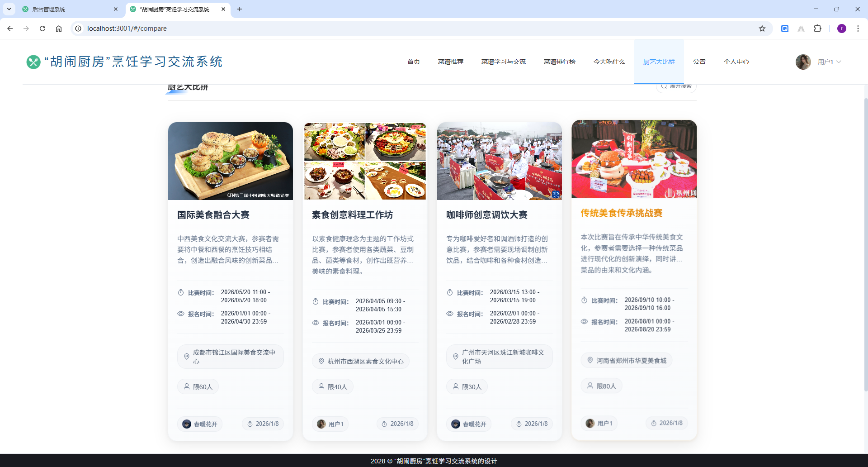Click the eye icon beside 报名时间 in 素食创意料理工作坊
Image resolution: width=868 pixels, height=467 pixels.
tap(316, 323)
